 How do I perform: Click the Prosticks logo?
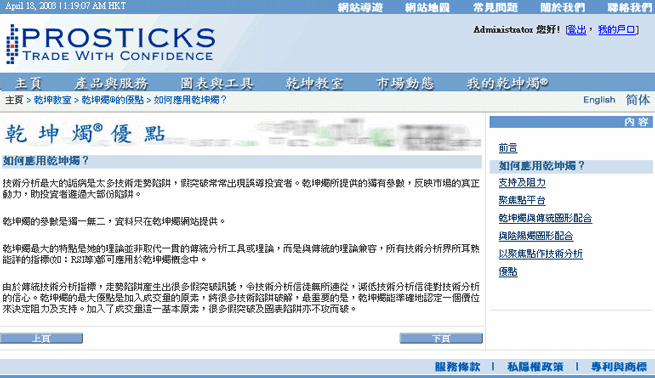pos(110,44)
